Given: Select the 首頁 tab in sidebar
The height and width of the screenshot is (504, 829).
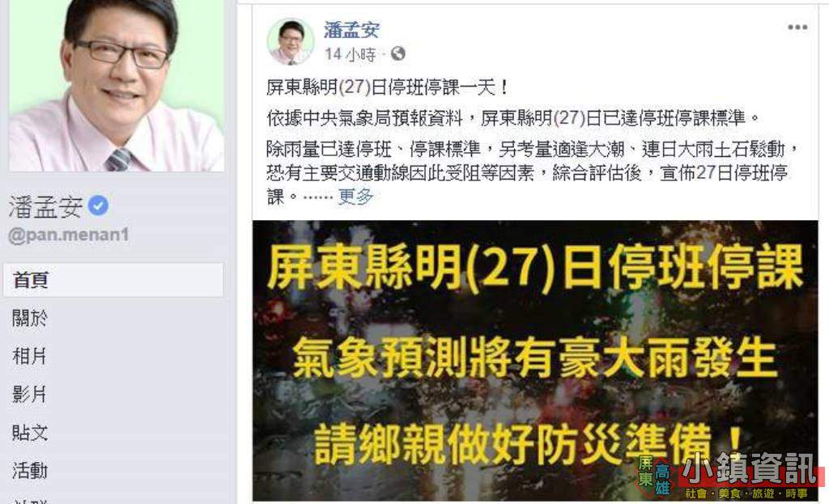Looking at the screenshot, I should (x=113, y=280).
